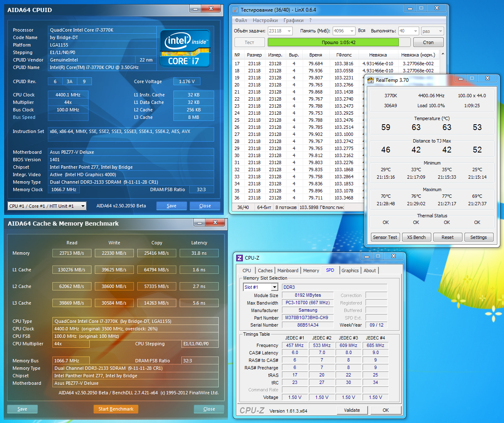
Task: Run the XS Bench in RealTemp
Action: tap(416, 237)
